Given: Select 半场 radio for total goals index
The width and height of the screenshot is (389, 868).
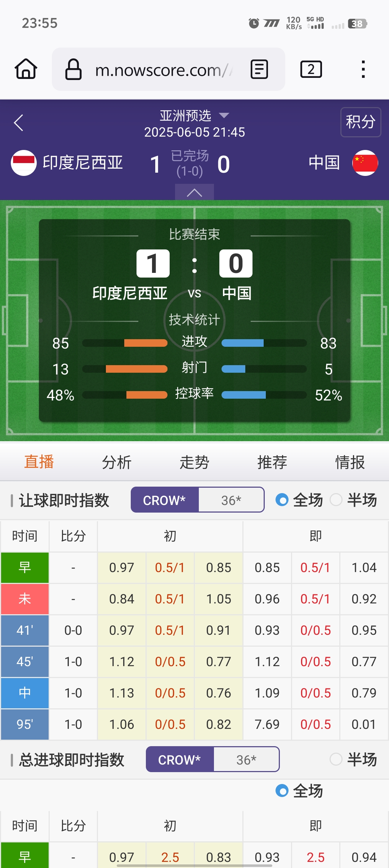Looking at the screenshot, I should coord(336,759).
